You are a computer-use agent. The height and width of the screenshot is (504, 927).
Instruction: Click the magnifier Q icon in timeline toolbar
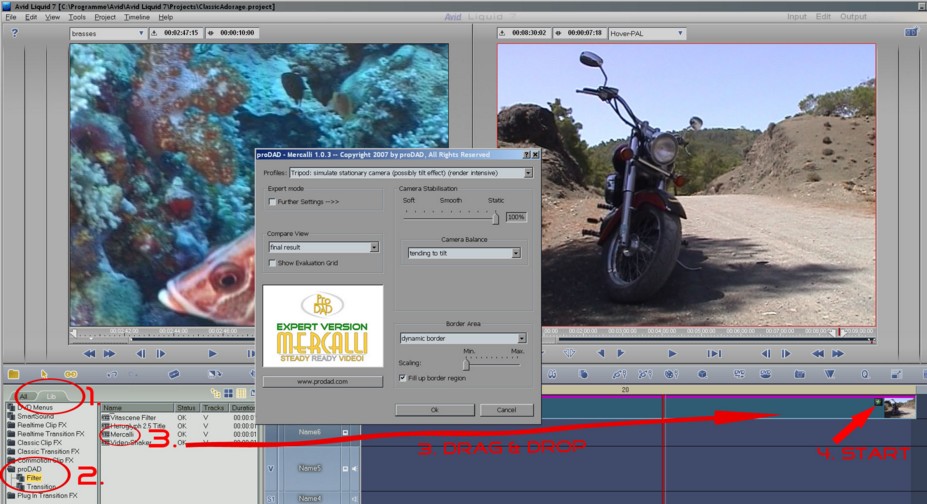pyautogui.click(x=865, y=374)
